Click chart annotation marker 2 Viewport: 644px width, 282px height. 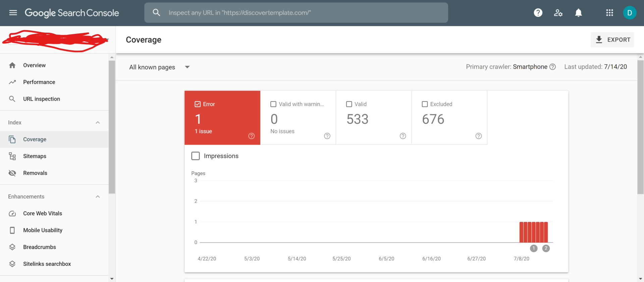(x=546, y=248)
